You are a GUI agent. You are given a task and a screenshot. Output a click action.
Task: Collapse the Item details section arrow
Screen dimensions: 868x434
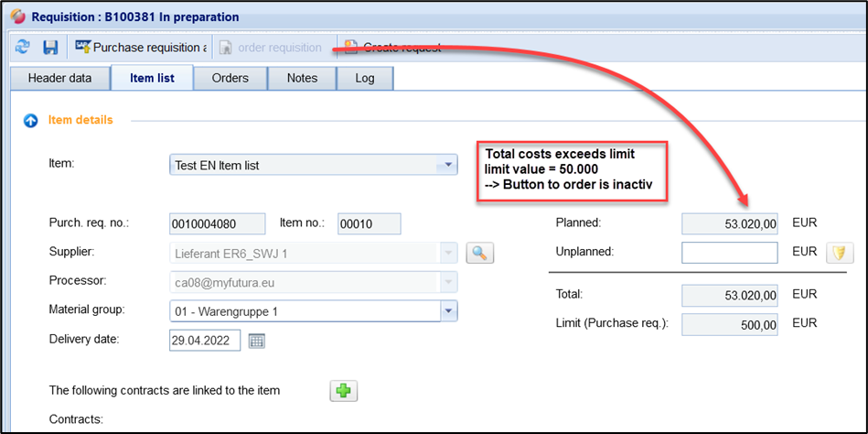(31, 120)
